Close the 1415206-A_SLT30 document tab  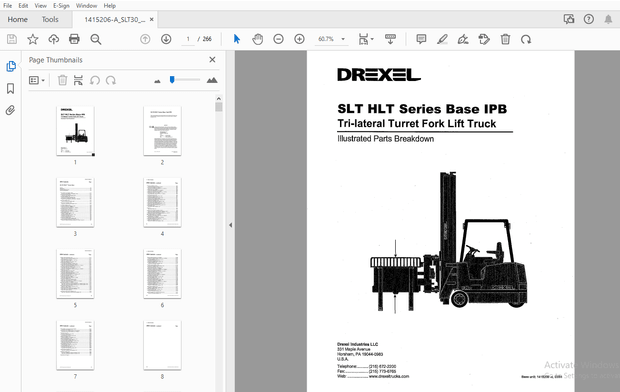[x=151, y=19]
